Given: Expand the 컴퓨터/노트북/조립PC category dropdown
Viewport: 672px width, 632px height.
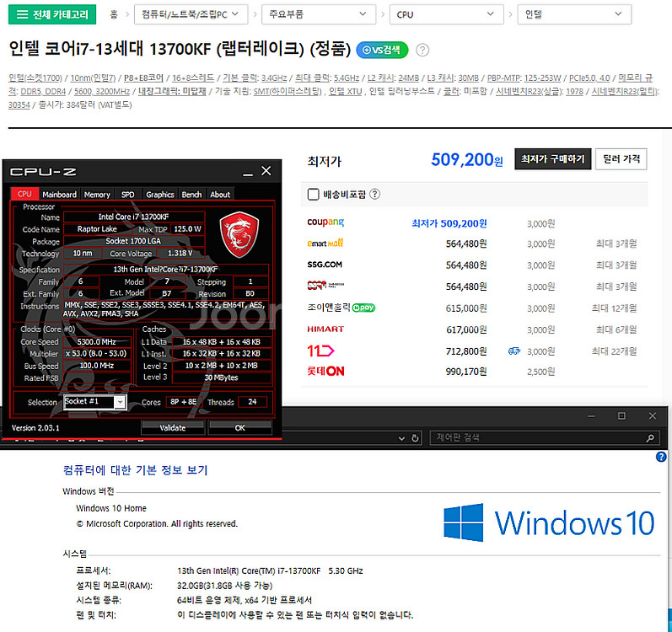Looking at the screenshot, I should [x=191, y=14].
